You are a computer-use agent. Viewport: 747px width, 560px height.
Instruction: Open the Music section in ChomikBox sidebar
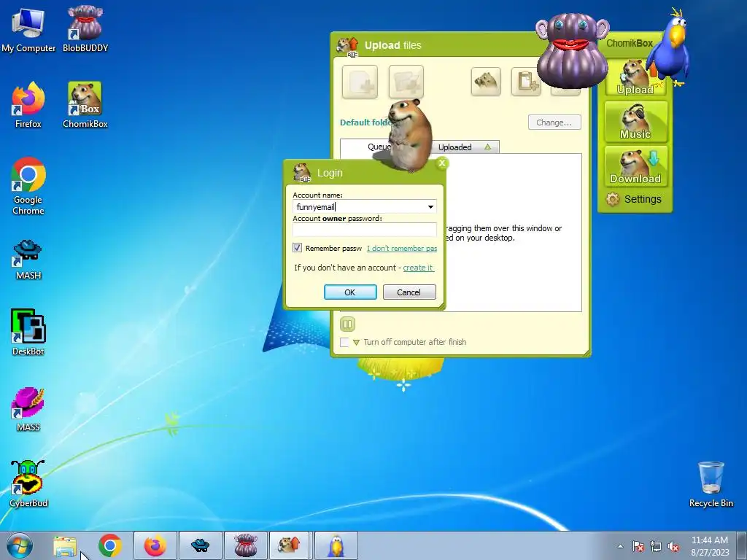point(635,122)
